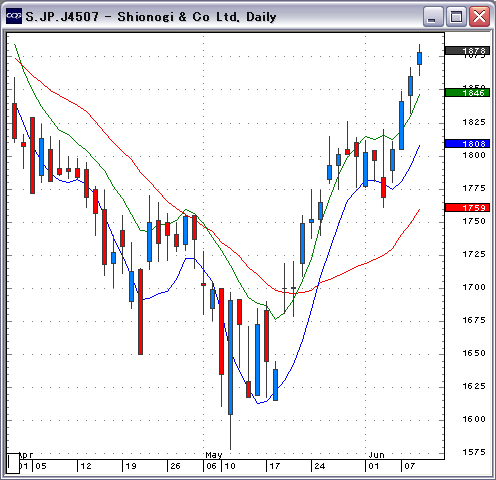Click the 1675 price axis label
This screenshot has height=480, width=496.
coord(474,320)
